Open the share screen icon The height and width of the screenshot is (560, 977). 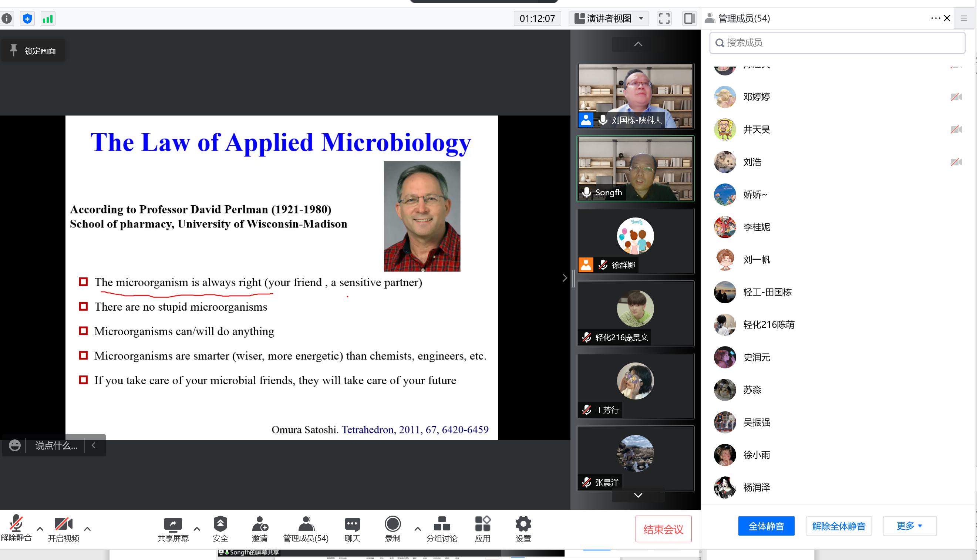click(173, 524)
